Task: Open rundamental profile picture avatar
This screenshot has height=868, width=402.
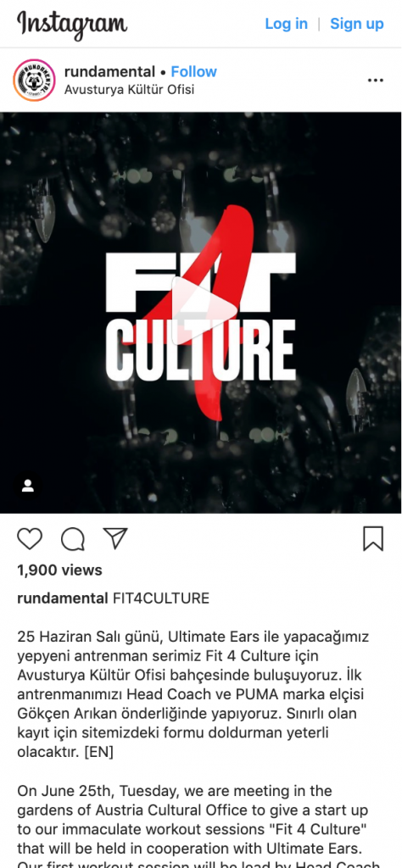Action: pos(34,81)
